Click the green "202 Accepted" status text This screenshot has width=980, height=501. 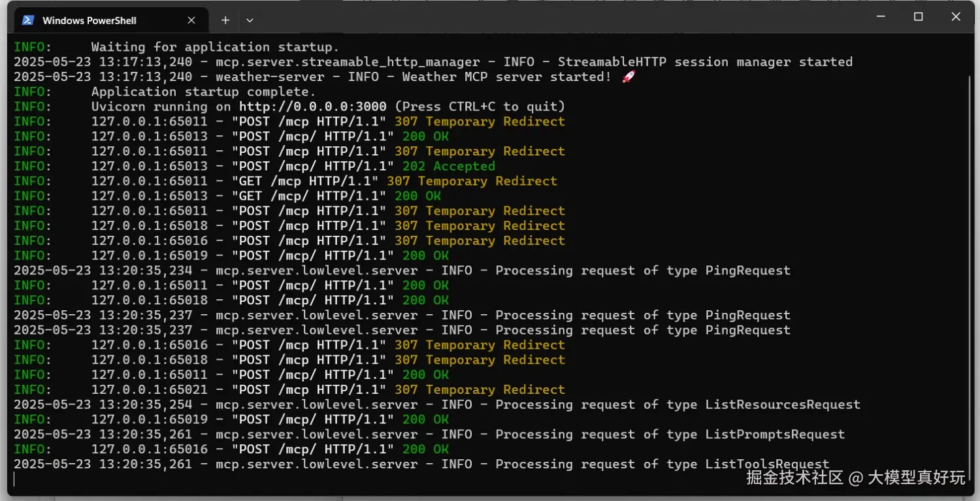[x=448, y=167]
